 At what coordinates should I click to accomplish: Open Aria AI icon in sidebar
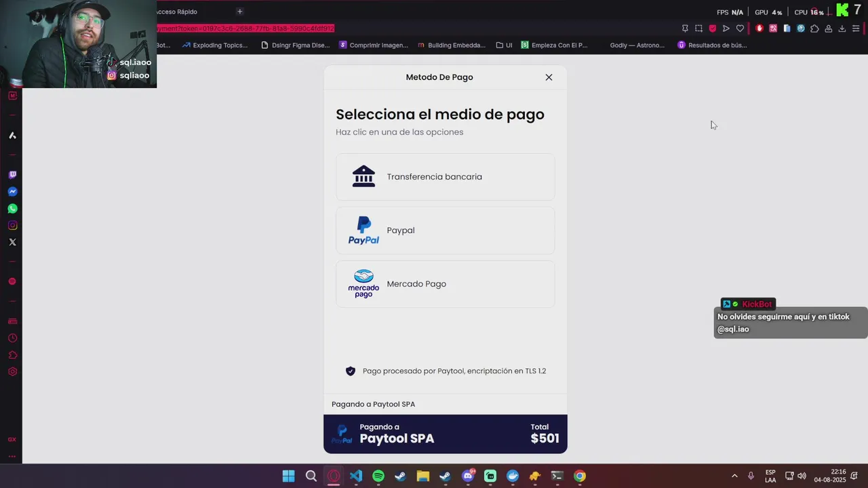(12, 136)
